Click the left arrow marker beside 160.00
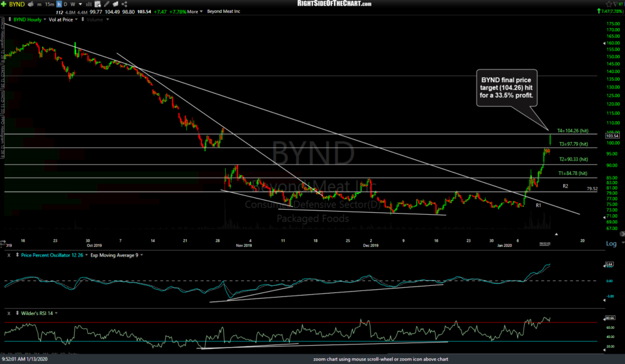625x364 pixels. 604,43
